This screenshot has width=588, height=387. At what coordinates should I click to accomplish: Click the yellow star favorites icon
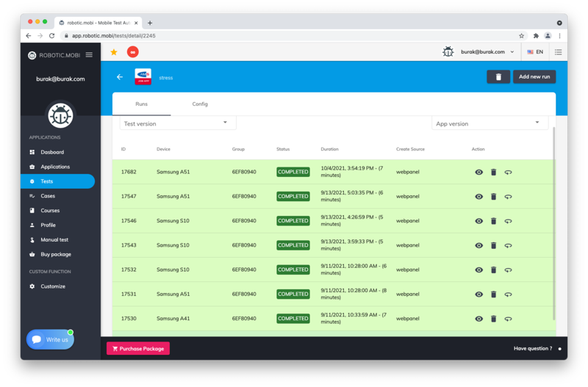click(x=114, y=52)
